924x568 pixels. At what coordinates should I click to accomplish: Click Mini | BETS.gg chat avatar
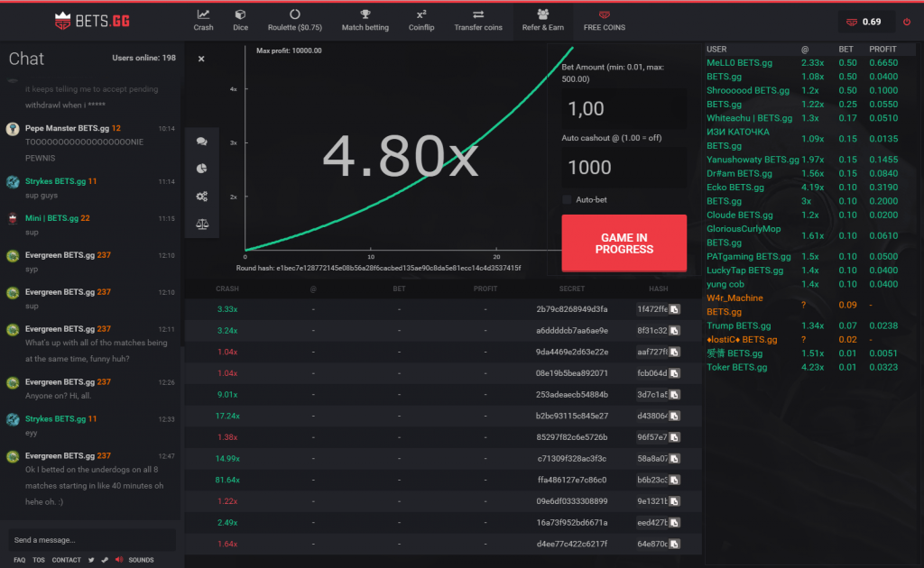[13, 218]
